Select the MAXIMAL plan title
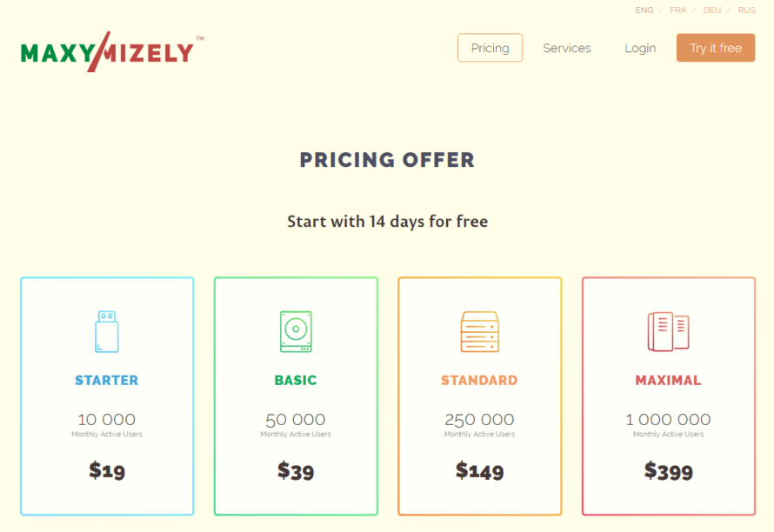This screenshot has width=774, height=532. pyautogui.click(x=668, y=380)
